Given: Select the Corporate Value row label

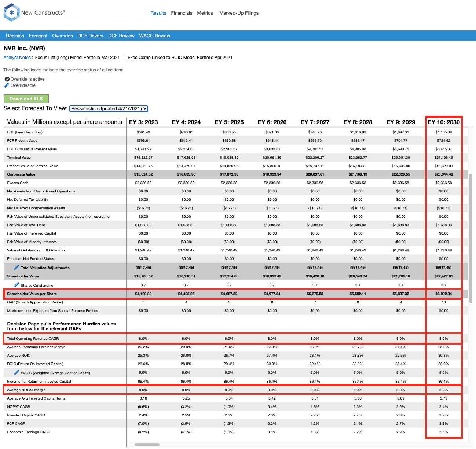Looking at the screenshot, I should click(x=21, y=174).
